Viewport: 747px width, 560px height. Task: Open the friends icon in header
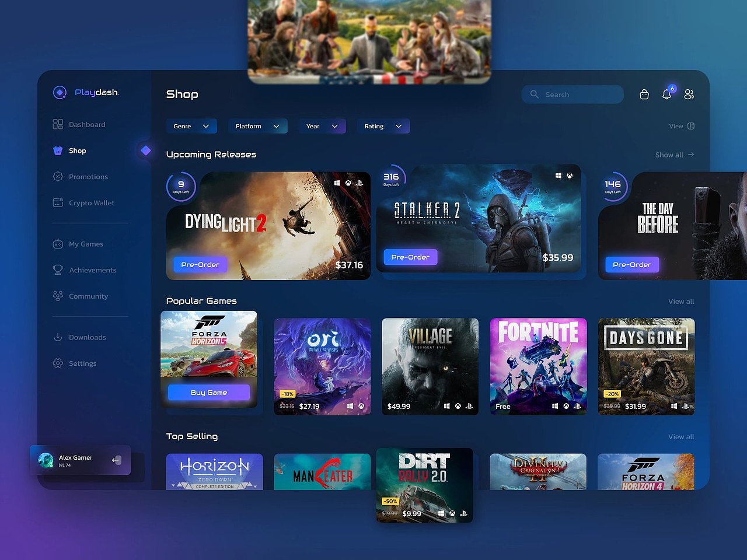pyautogui.click(x=689, y=94)
